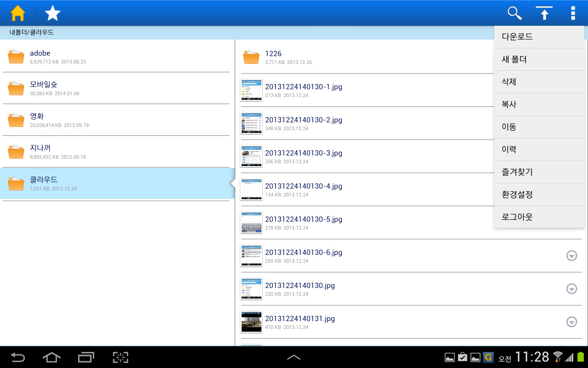Screen dimensions: 588x368
Task: Select 다운로드 in the menu
Action: (x=539, y=37)
